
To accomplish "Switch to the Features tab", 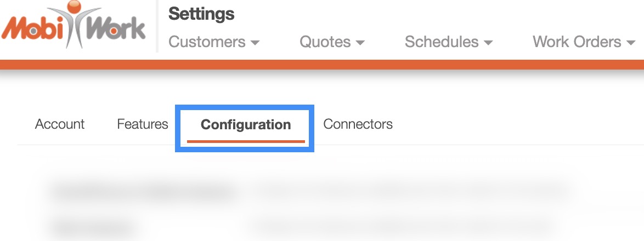I will (143, 124).
